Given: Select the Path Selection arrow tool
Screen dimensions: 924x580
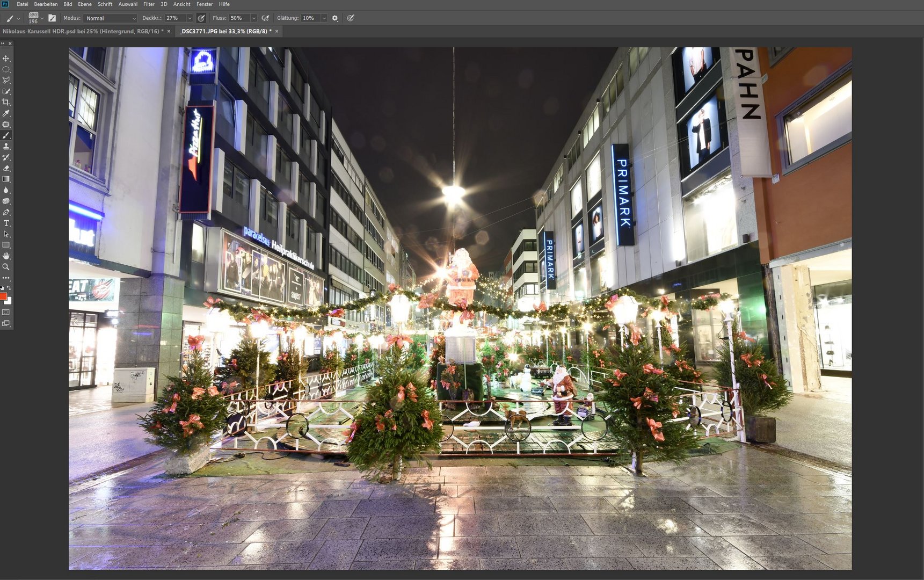Looking at the screenshot, I should pyautogui.click(x=6, y=234).
